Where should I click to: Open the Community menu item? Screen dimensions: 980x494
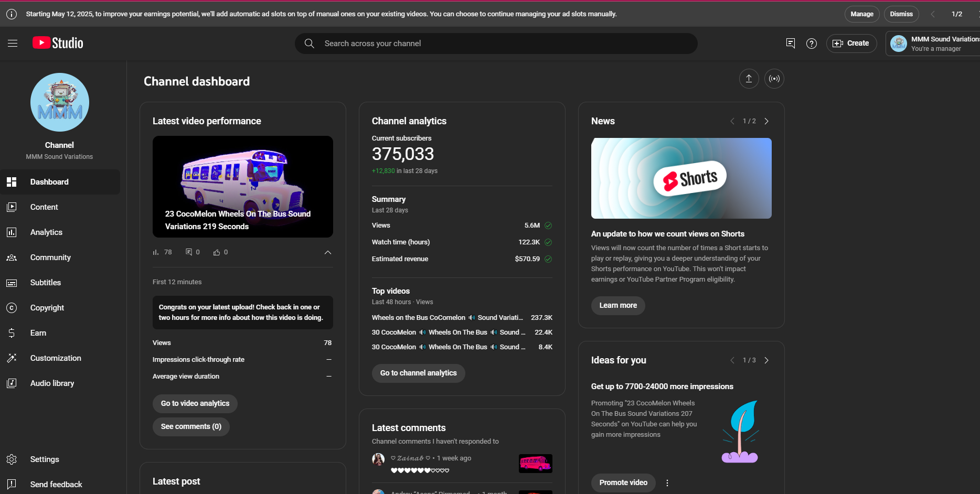tap(60, 257)
